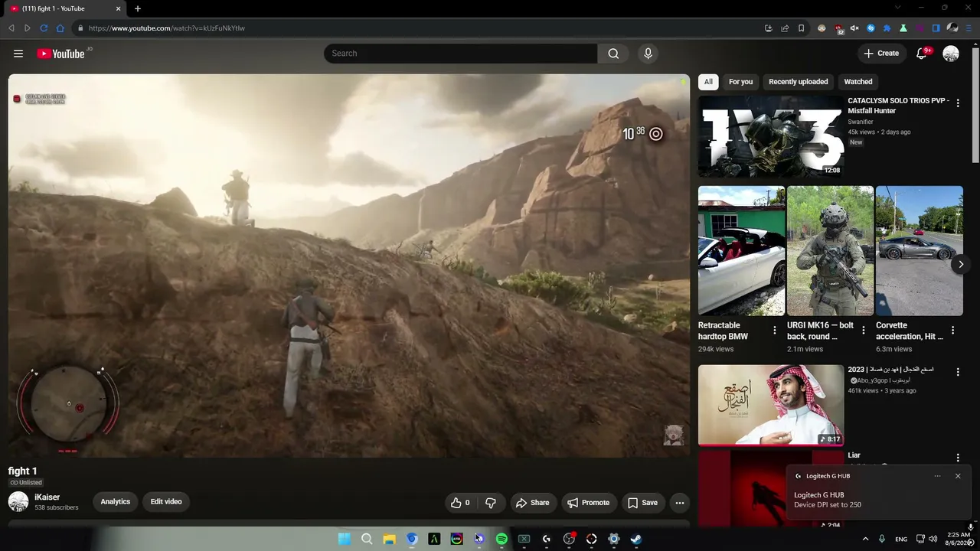The image size is (980, 551).
Task: Save video to a playlist
Action: 643,503
